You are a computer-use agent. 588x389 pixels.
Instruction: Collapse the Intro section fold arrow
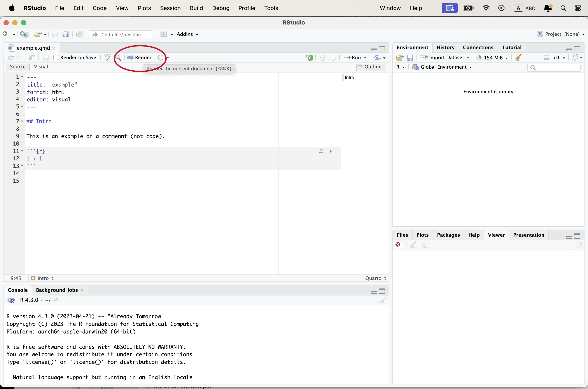[x=22, y=121]
